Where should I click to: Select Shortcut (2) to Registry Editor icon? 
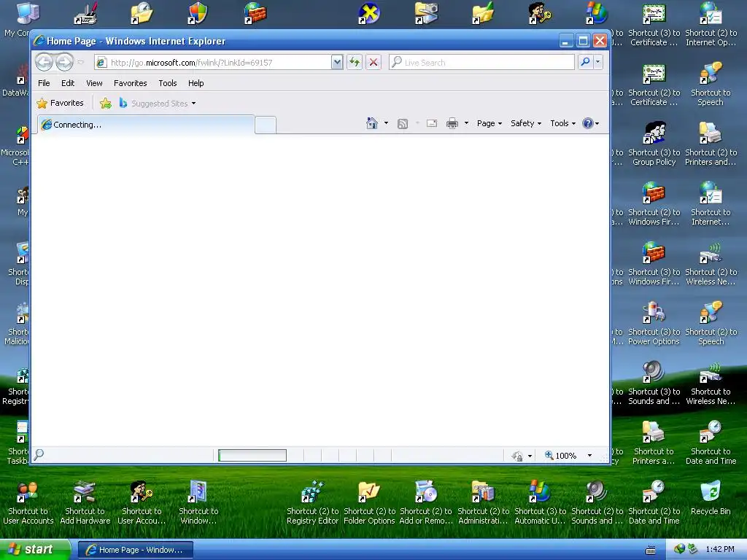(x=312, y=503)
